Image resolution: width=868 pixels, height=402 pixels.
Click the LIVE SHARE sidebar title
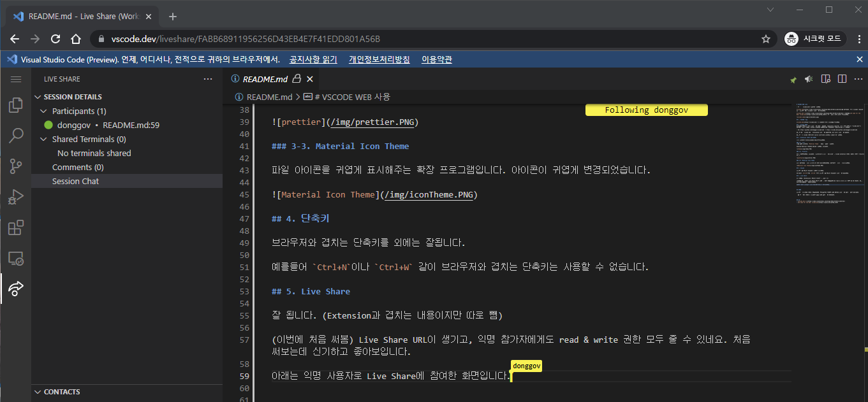(62, 79)
